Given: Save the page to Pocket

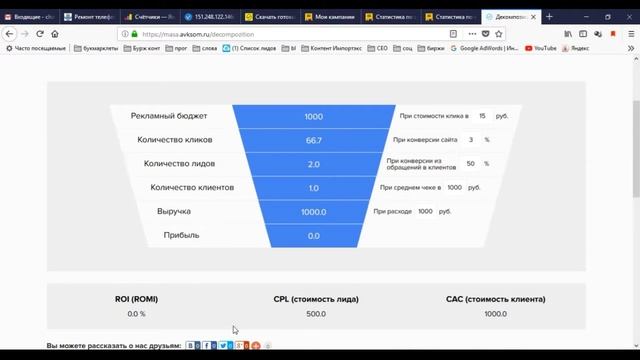Looking at the screenshot, I should 485,34.
